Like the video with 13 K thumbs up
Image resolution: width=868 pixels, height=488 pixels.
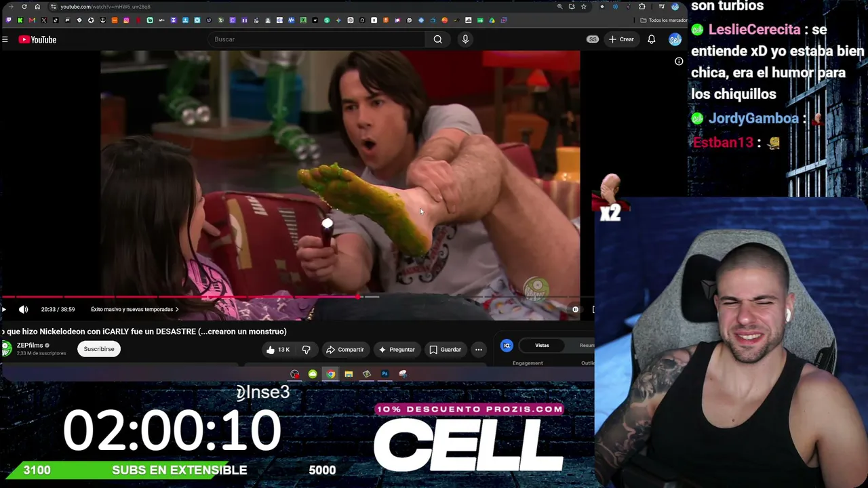(x=278, y=350)
